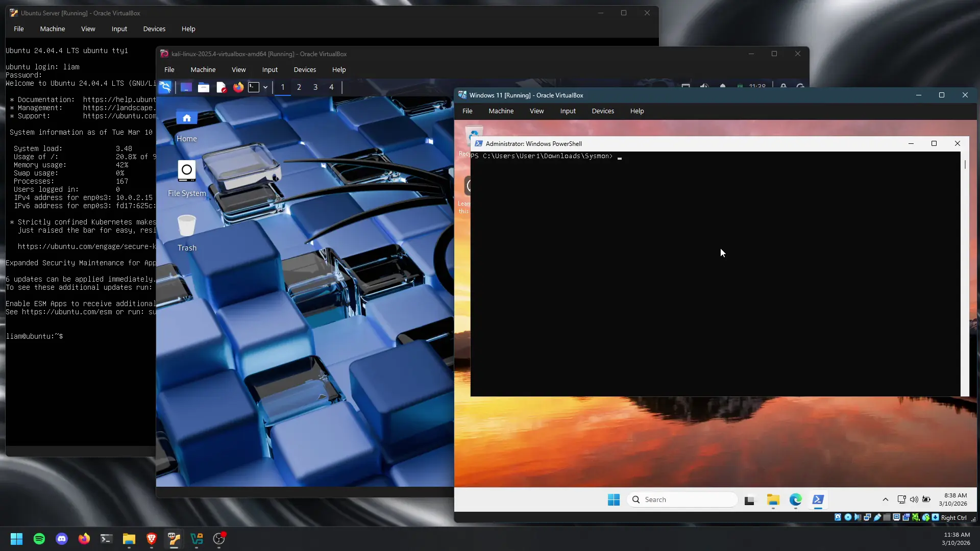The image size is (980, 551).
Task: Click liam@ubuntu shell prompt line
Action: click(x=35, y=336)
